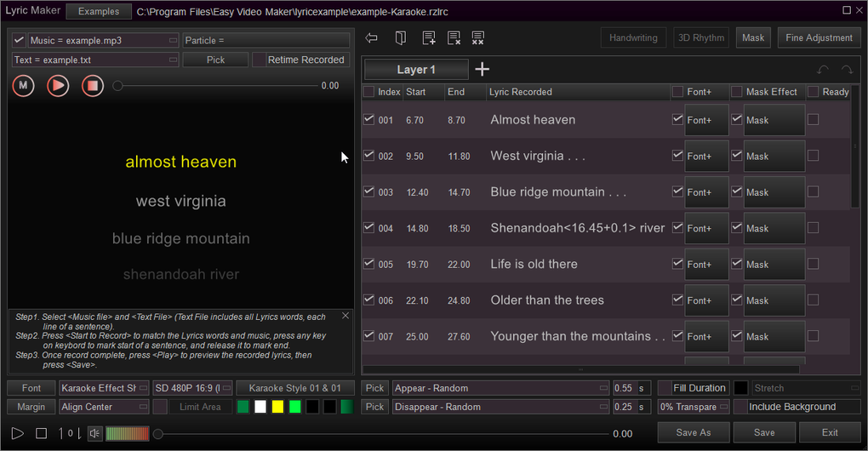The image size is (868, 451).
Task: Click Karaoke Style 01 & 01
Action: (295, 388)
